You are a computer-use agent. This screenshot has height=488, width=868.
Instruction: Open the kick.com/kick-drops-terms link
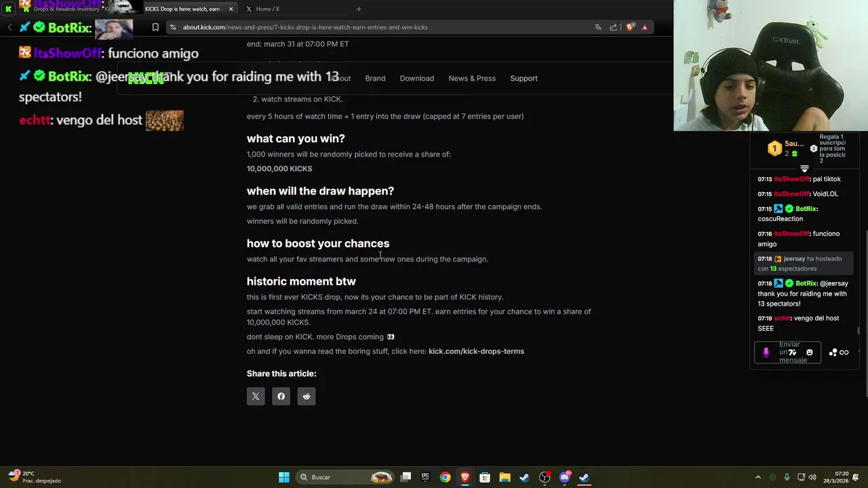click(x=476, y=351)
